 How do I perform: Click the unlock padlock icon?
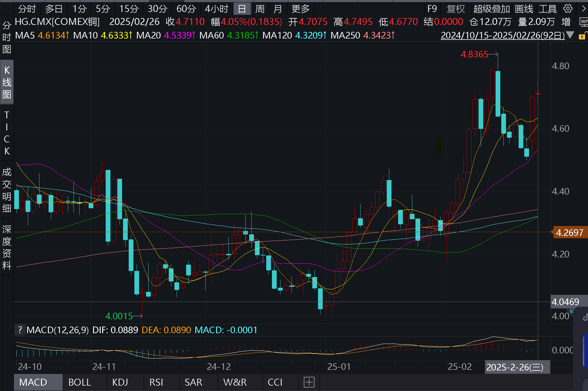(x=582, y=36)
